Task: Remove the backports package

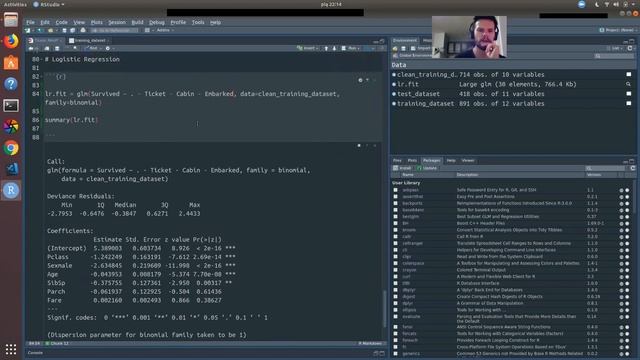Action: tap(627, 203)
